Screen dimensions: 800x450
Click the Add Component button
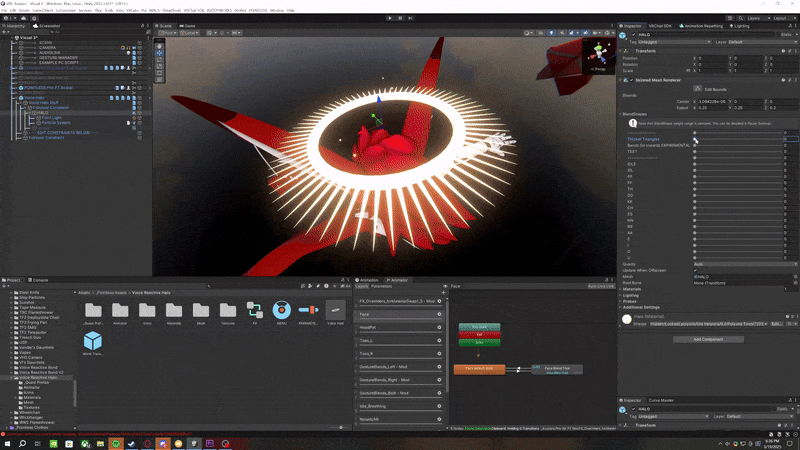pyautogui.click(x=708, y=339)
